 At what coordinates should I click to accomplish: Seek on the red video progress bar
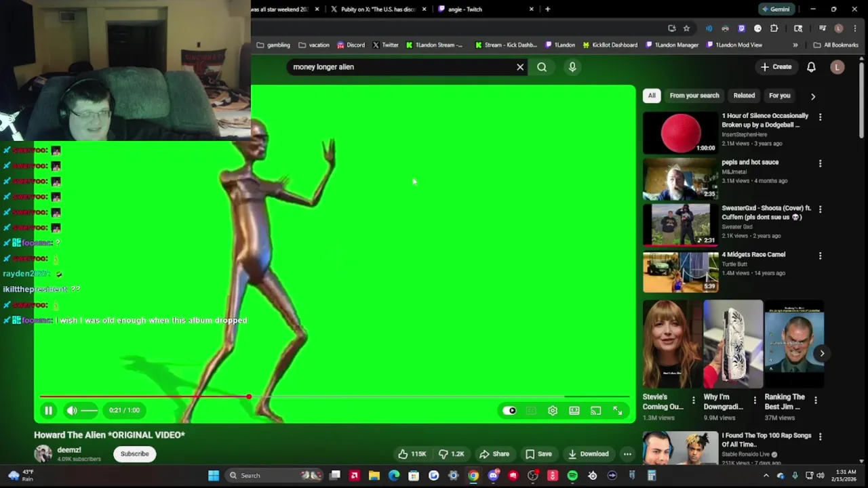[x=335, y=396]
